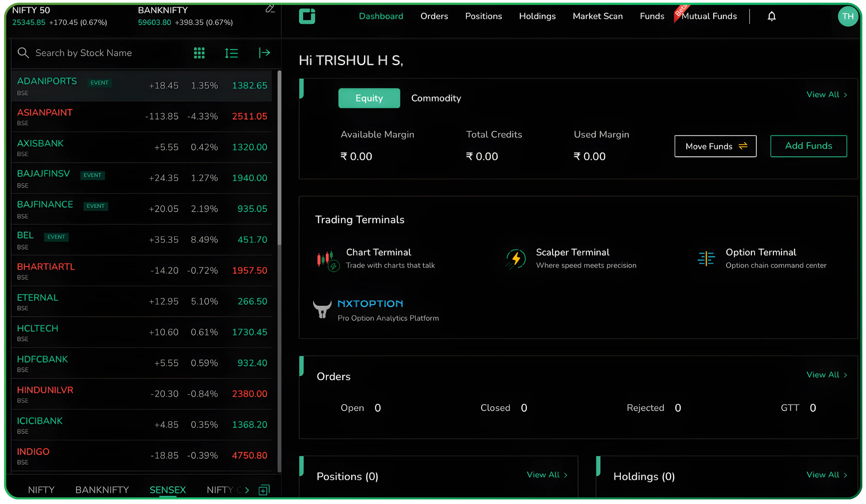Open the Funds menu item
This screenshot has height=504, width=866.
click(652, 16)
